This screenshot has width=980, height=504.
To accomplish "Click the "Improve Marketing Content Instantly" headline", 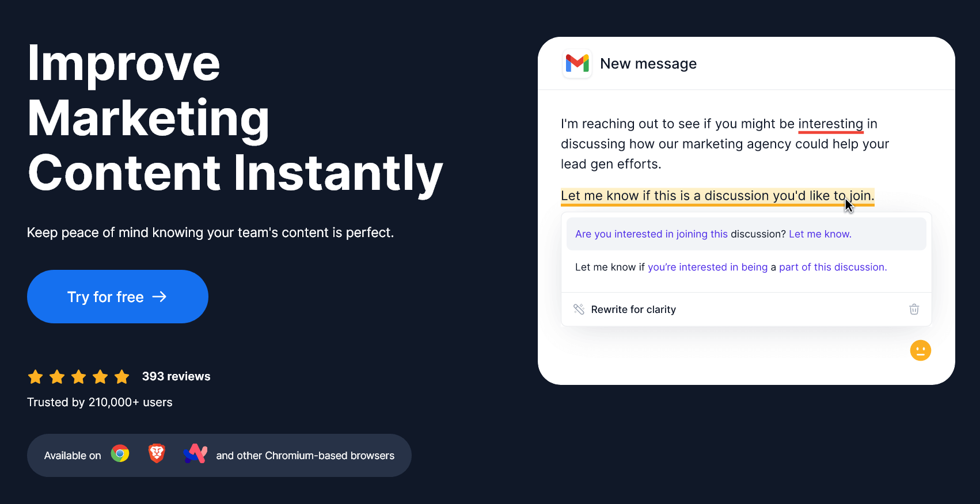I will (x=235, y=117).
